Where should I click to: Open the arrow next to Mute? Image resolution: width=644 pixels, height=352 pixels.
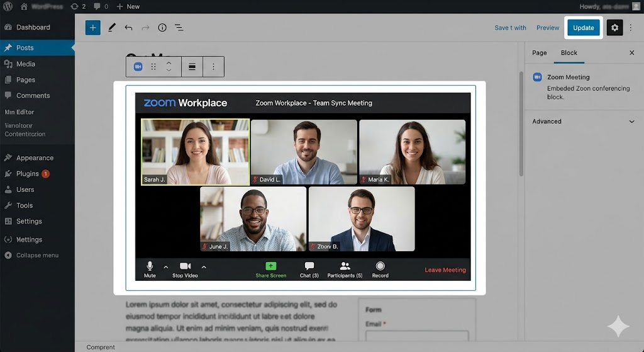pos(166,267)
